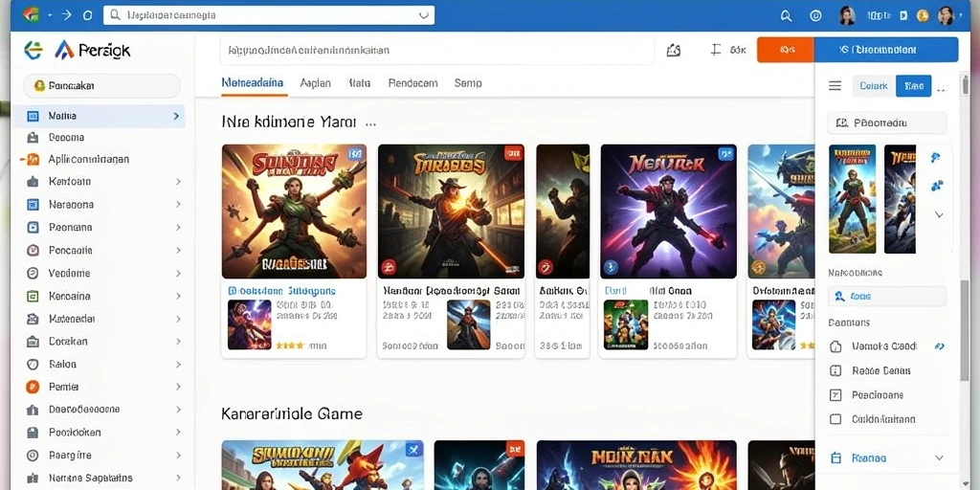Click the link icon beside Memoka Caad
This screenshot has width=980, height=490.
coord(939,345)
